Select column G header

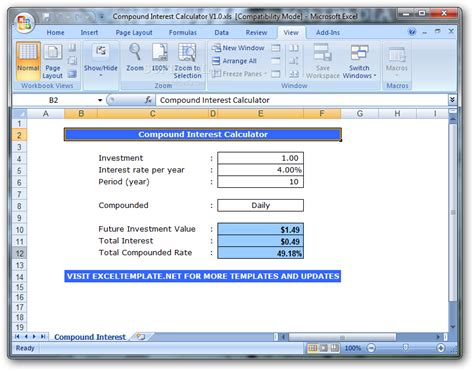360,114
